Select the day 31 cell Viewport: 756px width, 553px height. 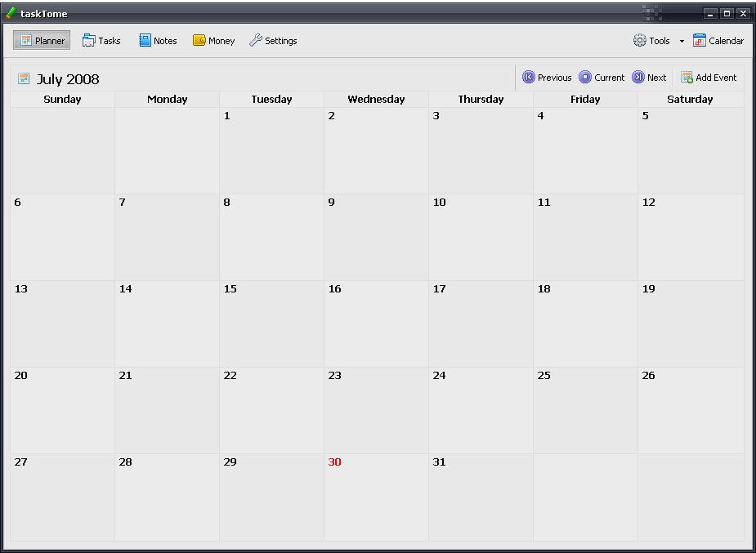coord(481,497)
